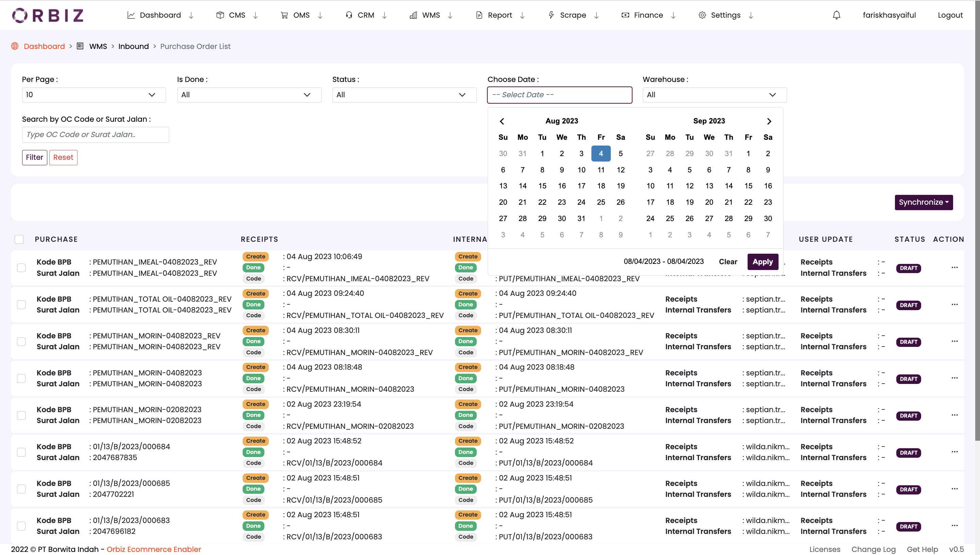Check the PEMUTIHAN_IMEAL-04082023_REV row checkbox
980x555 pixels.
pyautogui.click(x=21, y=268)
